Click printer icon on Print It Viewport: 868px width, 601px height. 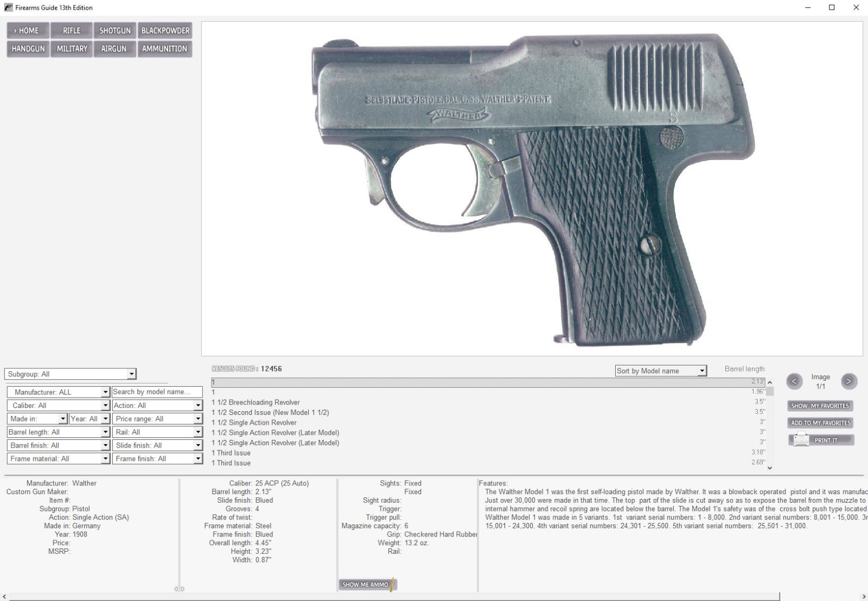coord(801,440)
